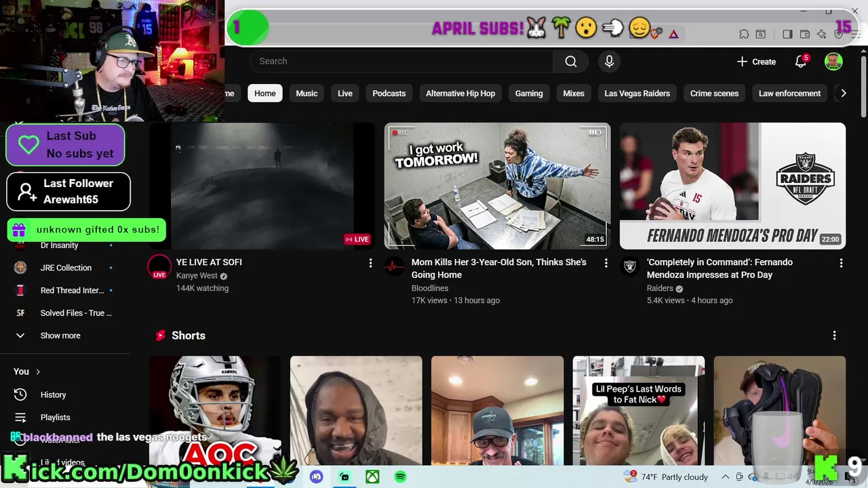Viewport: 868px width, 488px height.
Task: Open the browser extensions puzzle icon
Action: click(744, 34)
